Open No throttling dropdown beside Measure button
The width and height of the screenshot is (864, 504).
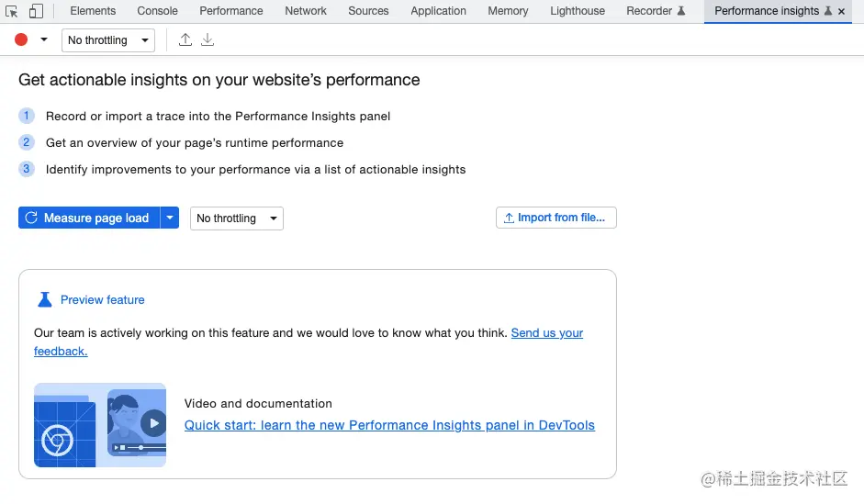(x=237, y=218)
